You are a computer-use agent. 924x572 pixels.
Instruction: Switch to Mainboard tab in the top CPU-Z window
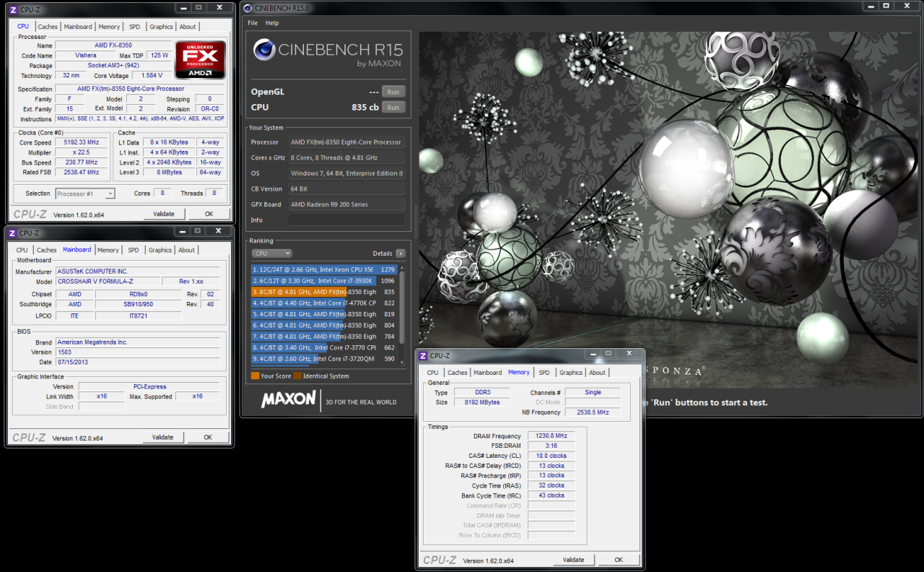78,27
